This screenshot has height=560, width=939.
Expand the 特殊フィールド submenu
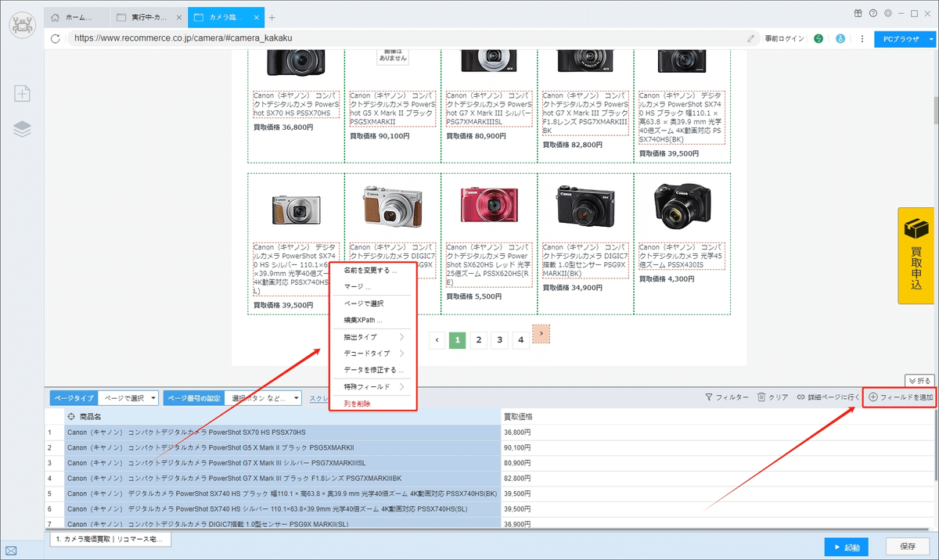coord(373,387)
